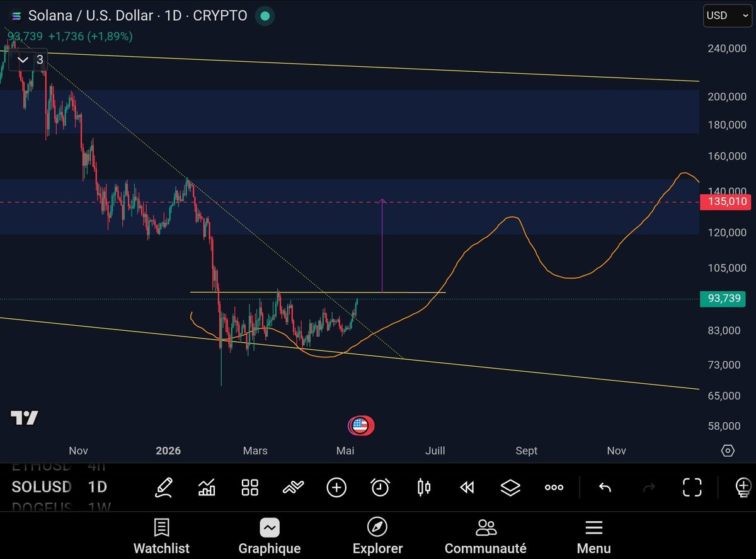Click the 2026 date axis label
This screenshot has height=559, width=756.
pyautogui.click(x=168, y=451)
